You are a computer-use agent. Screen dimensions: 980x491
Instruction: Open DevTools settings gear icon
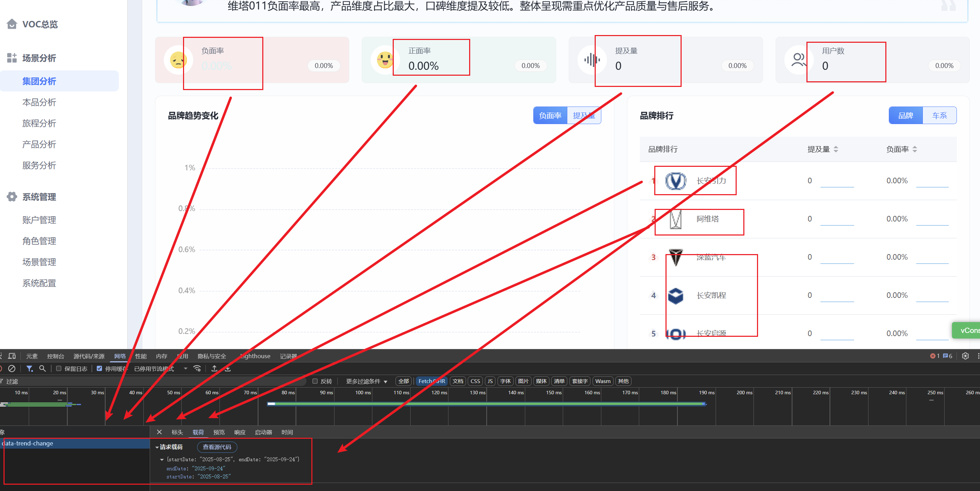[965, 356]
